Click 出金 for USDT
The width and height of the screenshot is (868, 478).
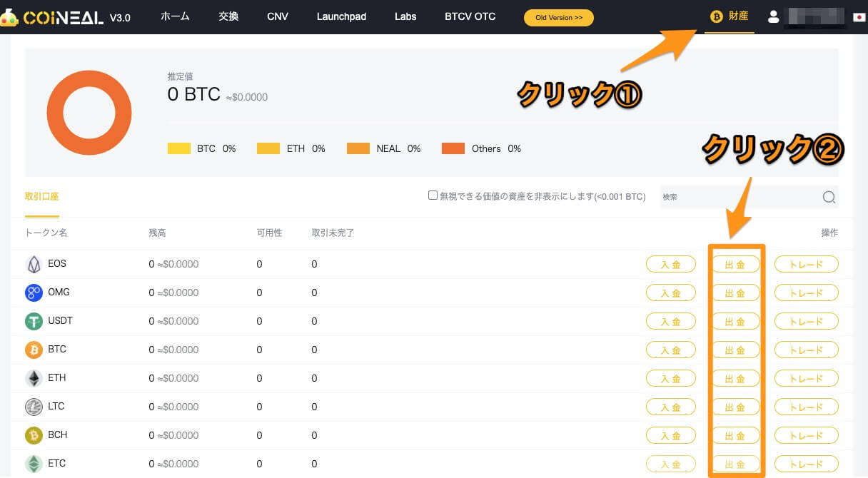(x=735, y=321)
